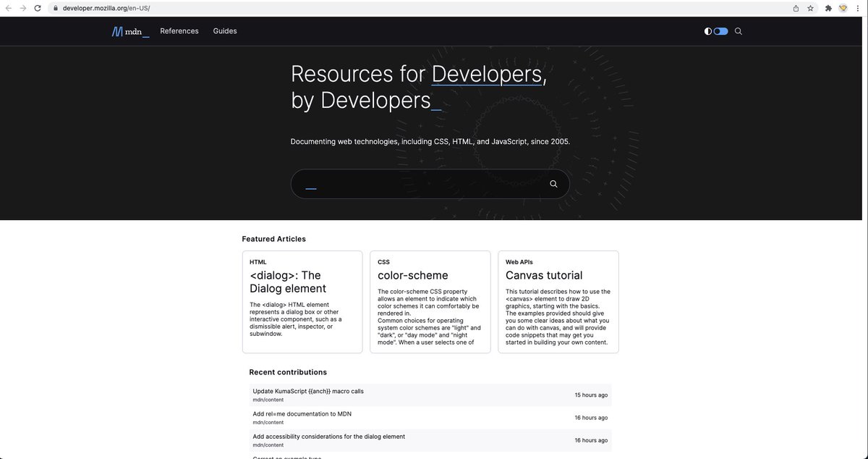Open the Guides menu

[225, 31]
